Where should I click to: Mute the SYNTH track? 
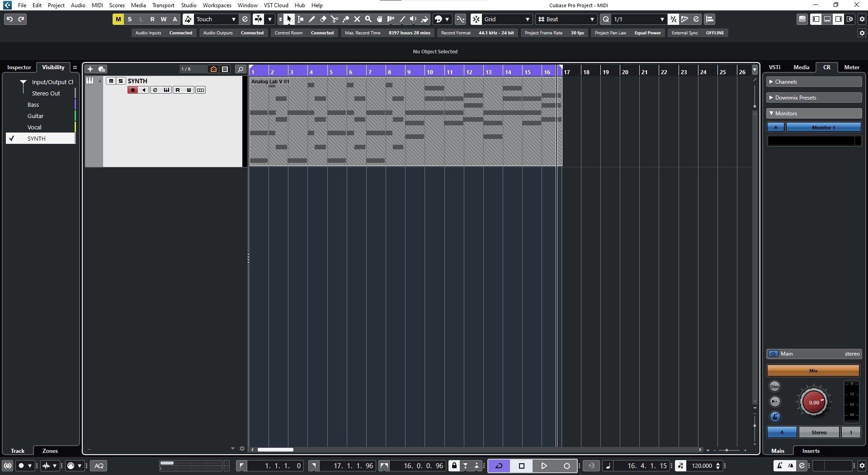(x=111, y=81)
